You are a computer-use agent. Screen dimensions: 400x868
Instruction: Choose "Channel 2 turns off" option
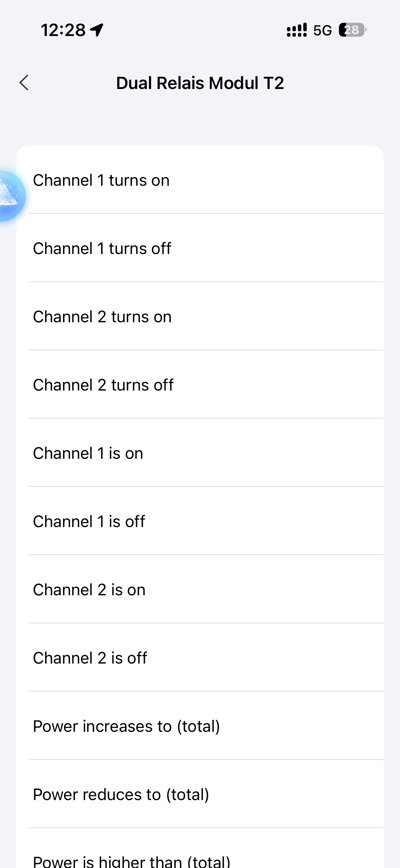pos(200,385)
